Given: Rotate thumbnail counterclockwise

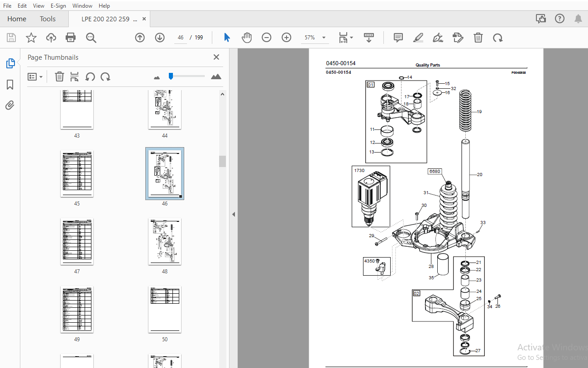Looking at the screenshot, I should tap(90, 76).
